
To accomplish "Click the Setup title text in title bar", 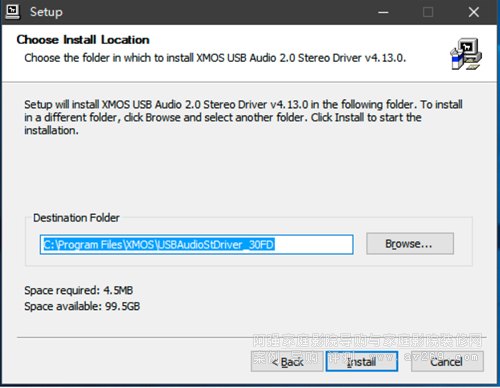I will [x=46, y=12].
